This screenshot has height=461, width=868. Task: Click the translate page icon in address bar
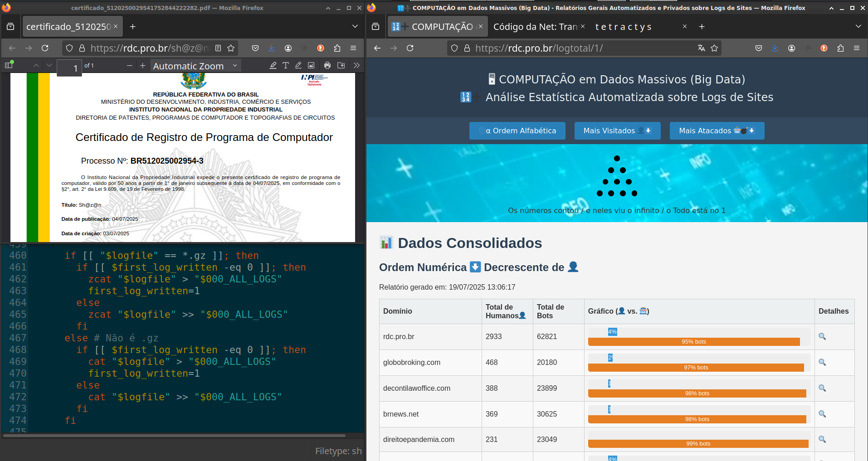pos(701,48)
